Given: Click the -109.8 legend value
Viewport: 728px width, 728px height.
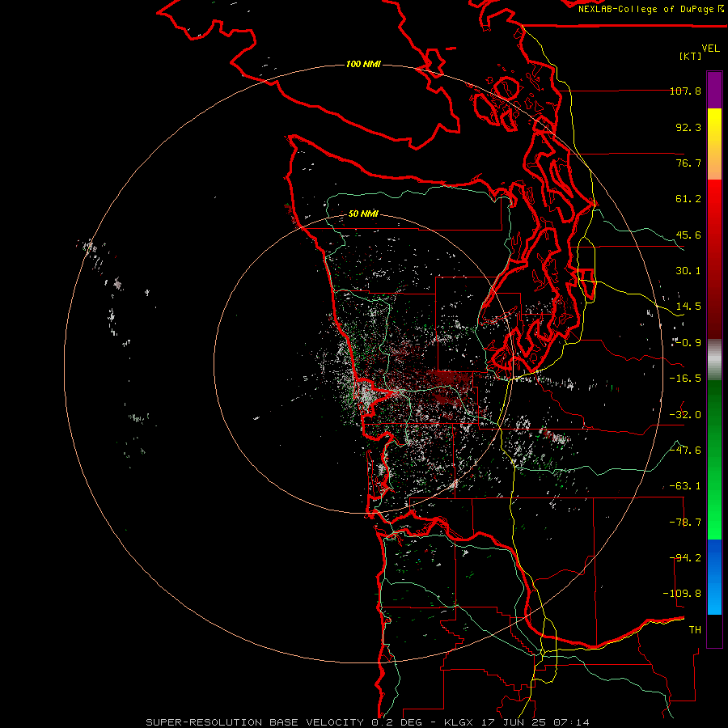Looking at the screenshot, I should pyautogui.click(x=682, y=594).
